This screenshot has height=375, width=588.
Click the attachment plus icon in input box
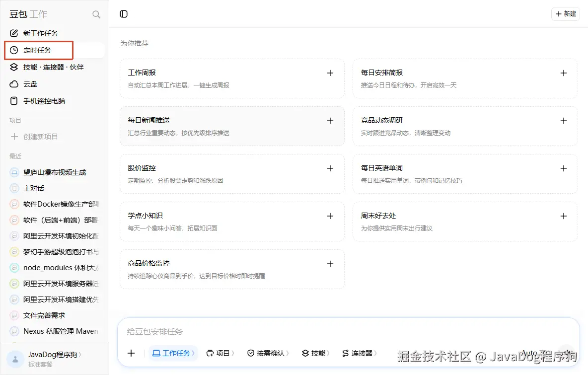pos(131,353)
